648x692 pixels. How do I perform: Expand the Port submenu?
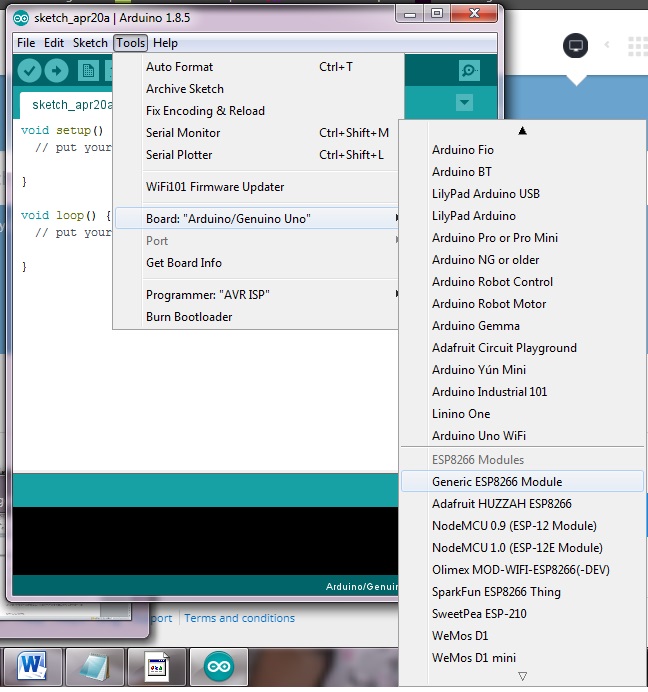[x=257, y=241]
